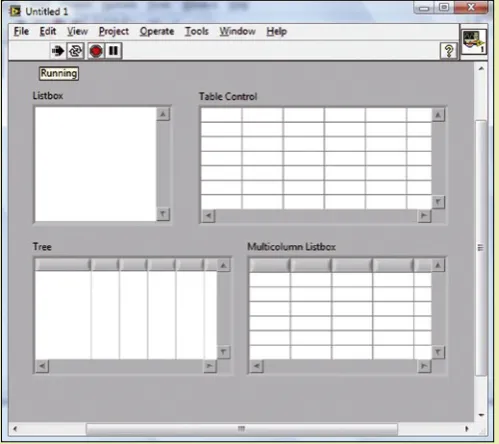Select first row cell in Multicolumn Listbox
This screenshot has height=444, width=499.
[269, 279]
